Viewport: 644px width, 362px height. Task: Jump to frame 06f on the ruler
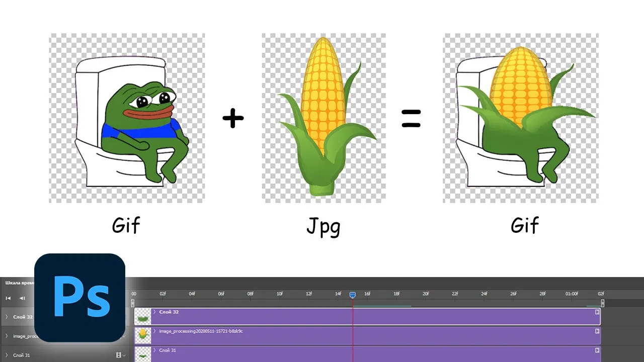pyautogui.click(x=221, y=294)
